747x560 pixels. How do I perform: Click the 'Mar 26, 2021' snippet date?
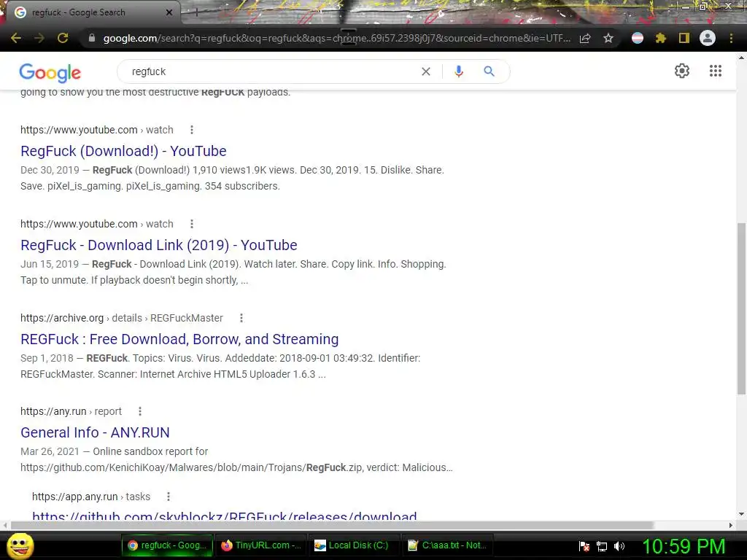50,451
